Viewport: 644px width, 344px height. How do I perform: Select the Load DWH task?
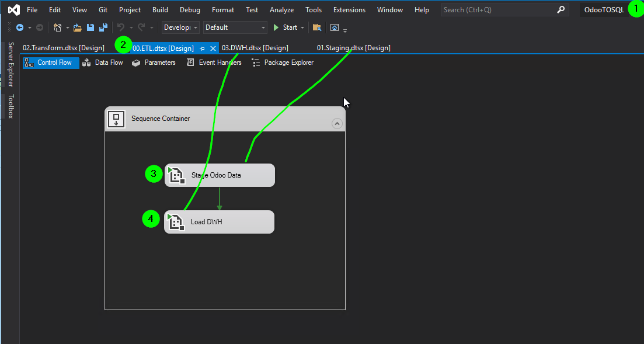coord(220,222)
